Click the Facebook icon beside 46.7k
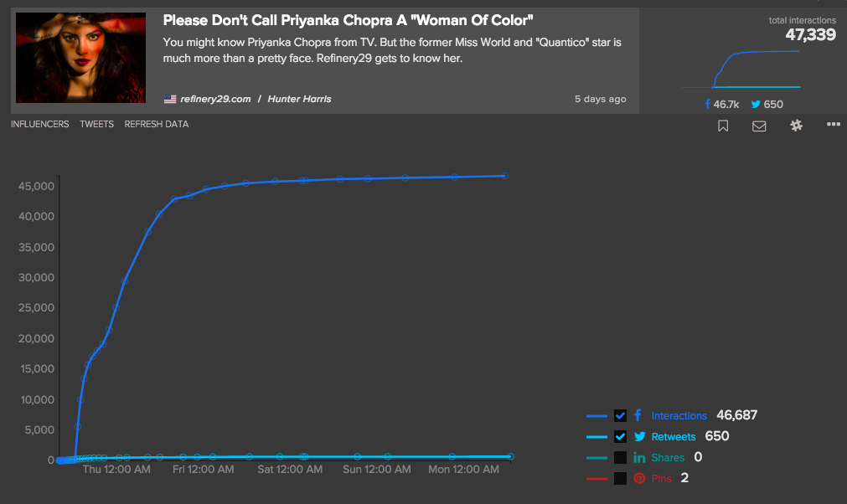The image size is (847, 504). (x=708, y=105)
